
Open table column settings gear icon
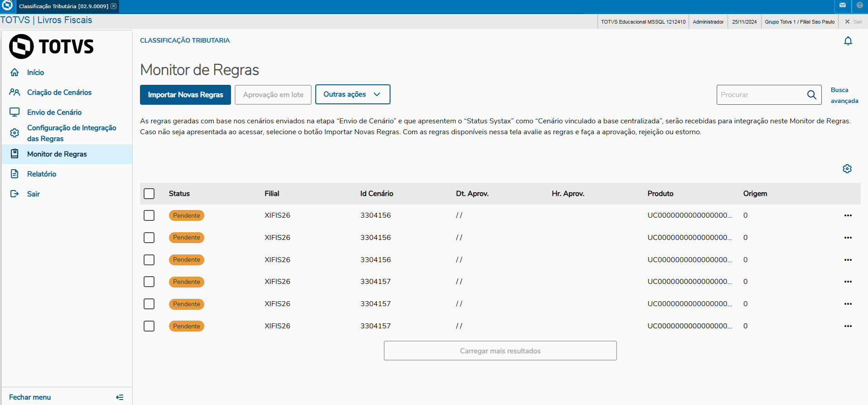(x=847, y=169)
